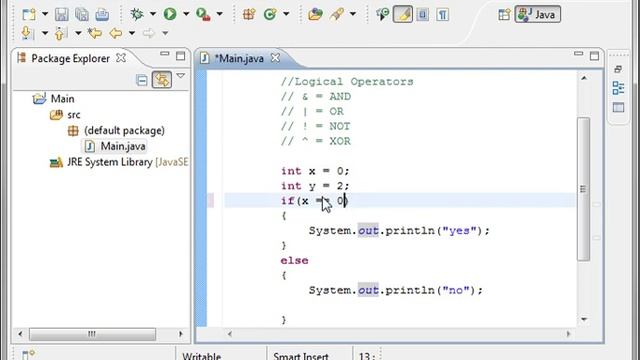Start debugging with the bug icon
The image size is (640, 360).
137,14
